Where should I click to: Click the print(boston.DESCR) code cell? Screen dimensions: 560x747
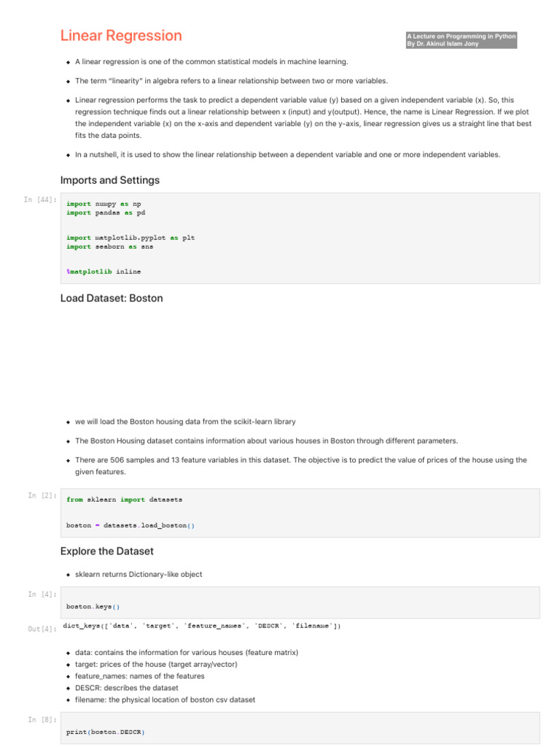tap(300, 731)
